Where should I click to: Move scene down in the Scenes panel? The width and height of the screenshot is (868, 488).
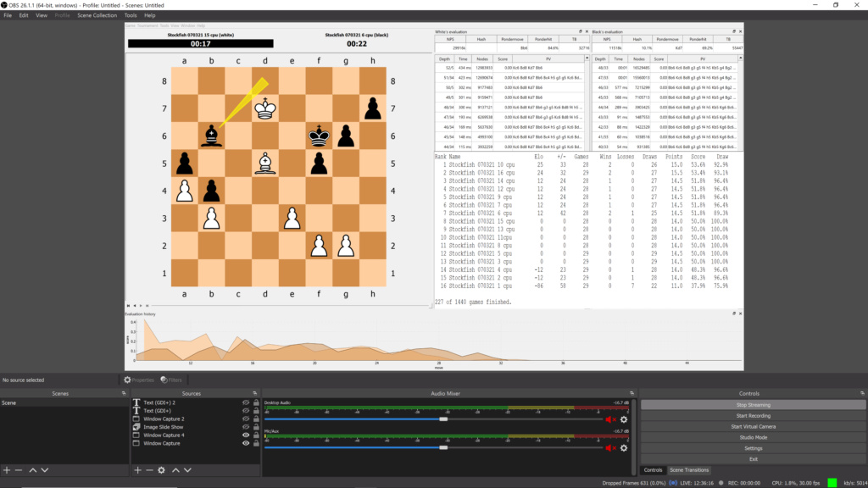[x=45, y=469]
